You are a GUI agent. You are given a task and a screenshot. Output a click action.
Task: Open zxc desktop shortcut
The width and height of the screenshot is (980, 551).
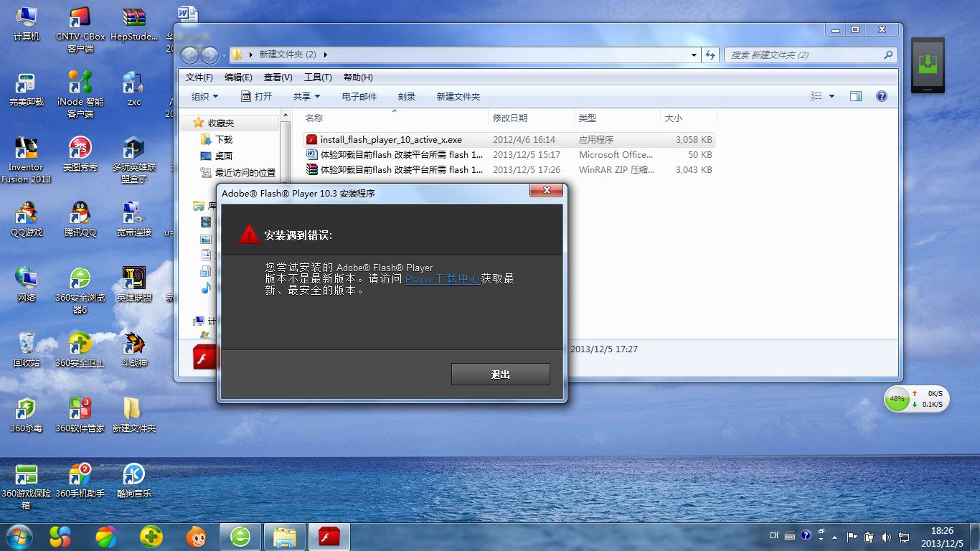pyautogui.click(x=134, y=89)
